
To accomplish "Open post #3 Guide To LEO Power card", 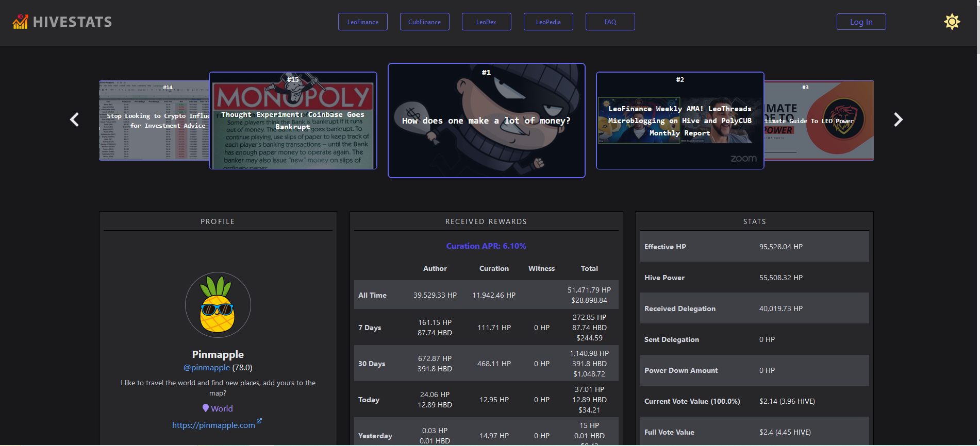I will point(819,121).
